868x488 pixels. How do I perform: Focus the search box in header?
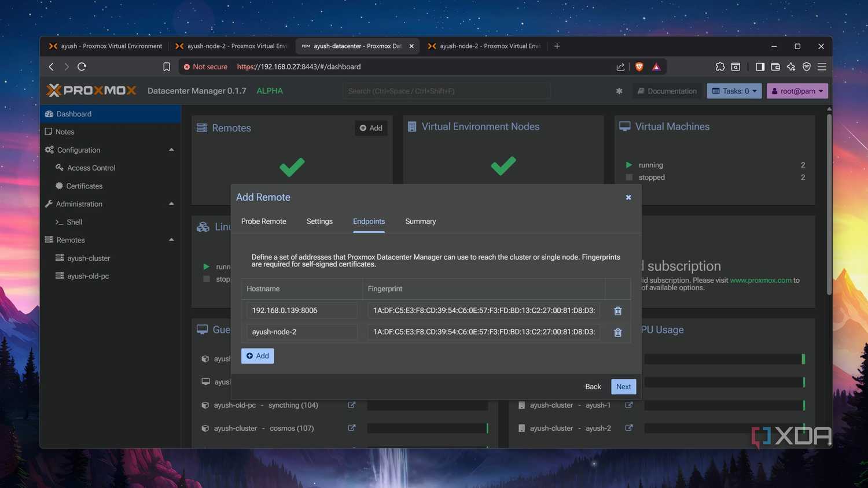(x=446, y=91)
